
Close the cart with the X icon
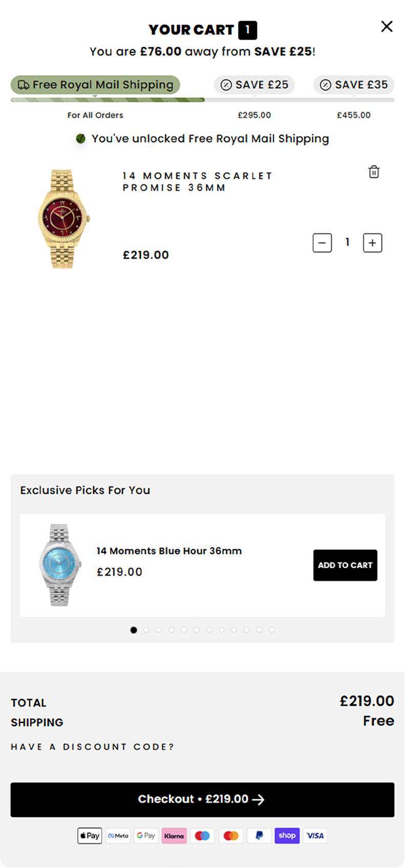387,27
